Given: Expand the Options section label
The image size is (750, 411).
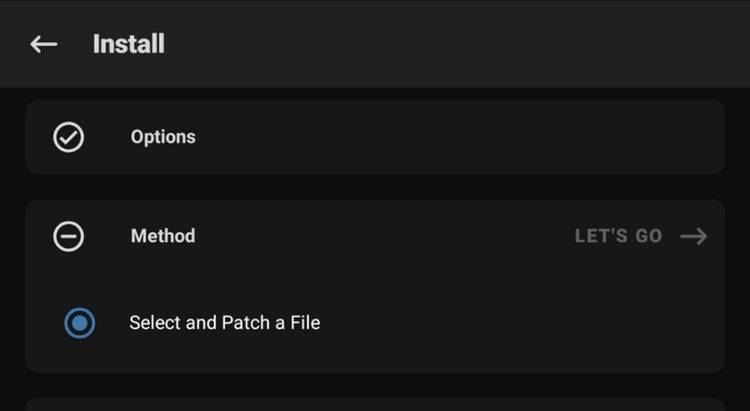Looking at the screenshot, I should click(163, 137).
